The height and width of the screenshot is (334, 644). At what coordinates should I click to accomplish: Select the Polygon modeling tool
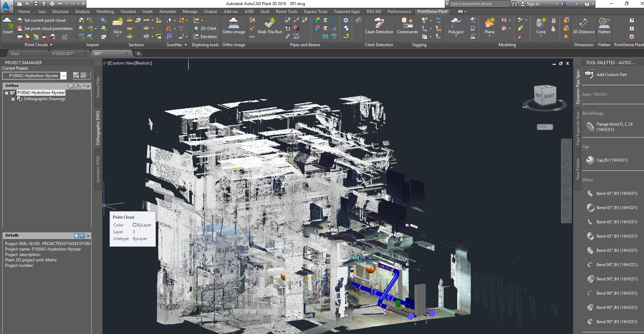[456, 27]
